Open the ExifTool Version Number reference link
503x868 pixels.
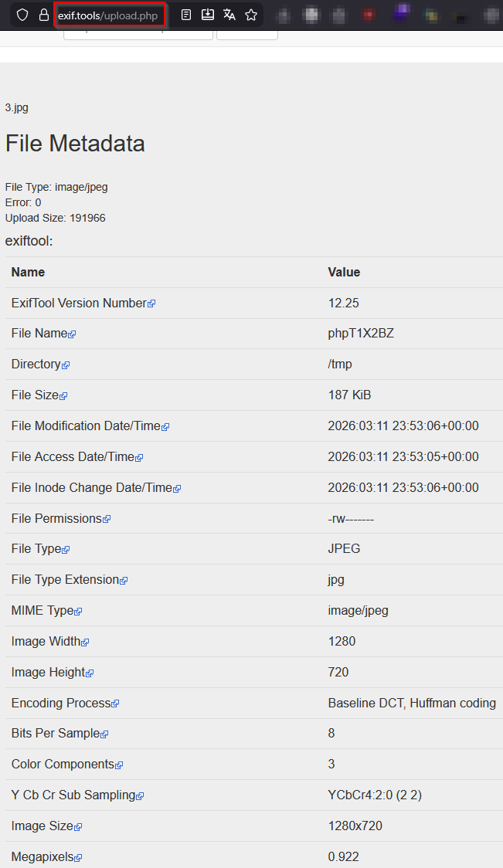77,303
